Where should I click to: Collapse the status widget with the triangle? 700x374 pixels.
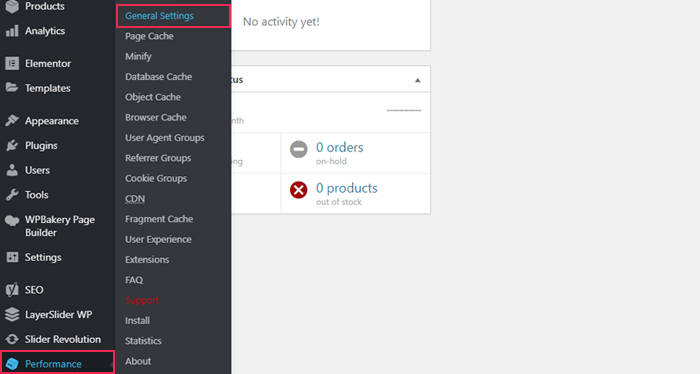pyautogui.click(x=417, y=80)
